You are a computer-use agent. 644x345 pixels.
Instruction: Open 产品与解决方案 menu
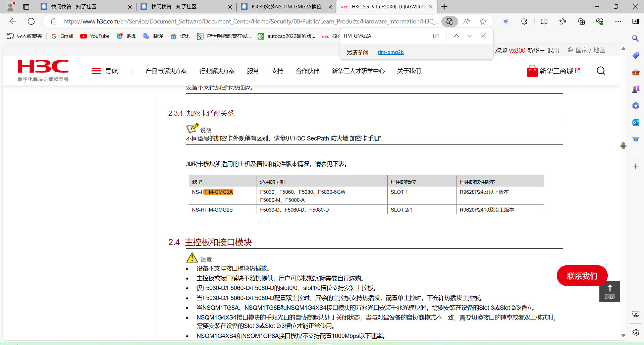click(166, 71)
